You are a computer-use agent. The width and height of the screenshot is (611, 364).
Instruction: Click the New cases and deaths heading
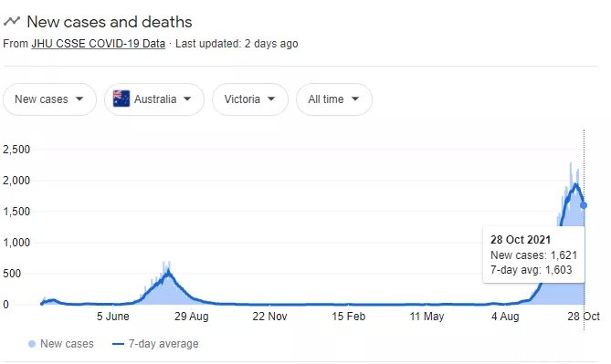pos(110,22)
